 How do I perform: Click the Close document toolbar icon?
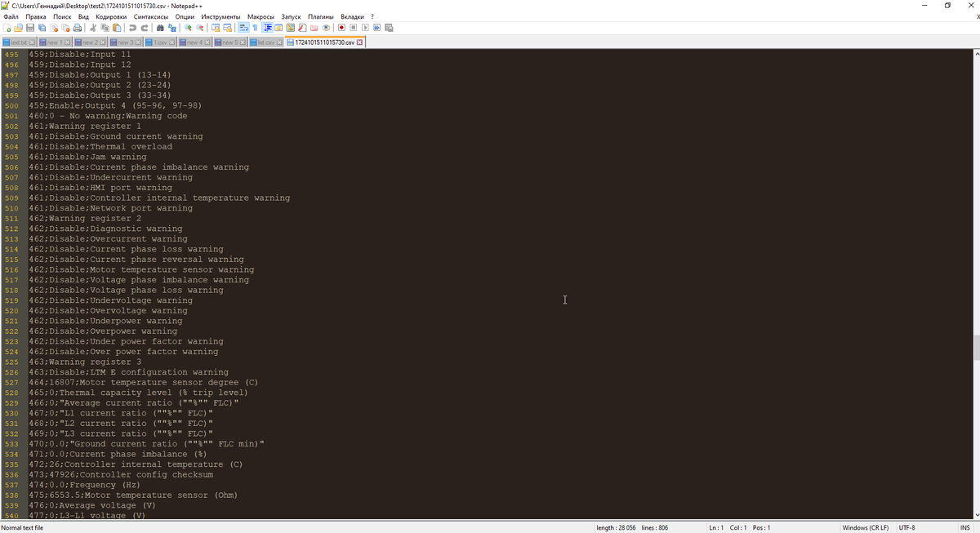pyautogui.click(x=54, y=27)
